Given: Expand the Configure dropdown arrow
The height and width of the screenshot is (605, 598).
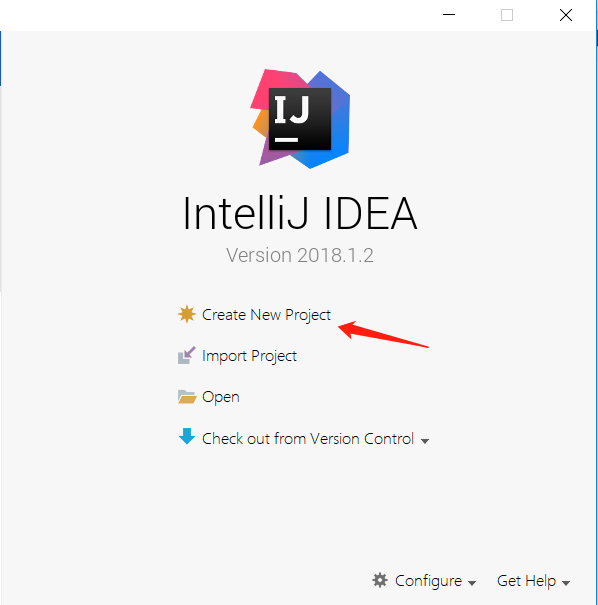Looking at the screenshot, I should (472, 583).
